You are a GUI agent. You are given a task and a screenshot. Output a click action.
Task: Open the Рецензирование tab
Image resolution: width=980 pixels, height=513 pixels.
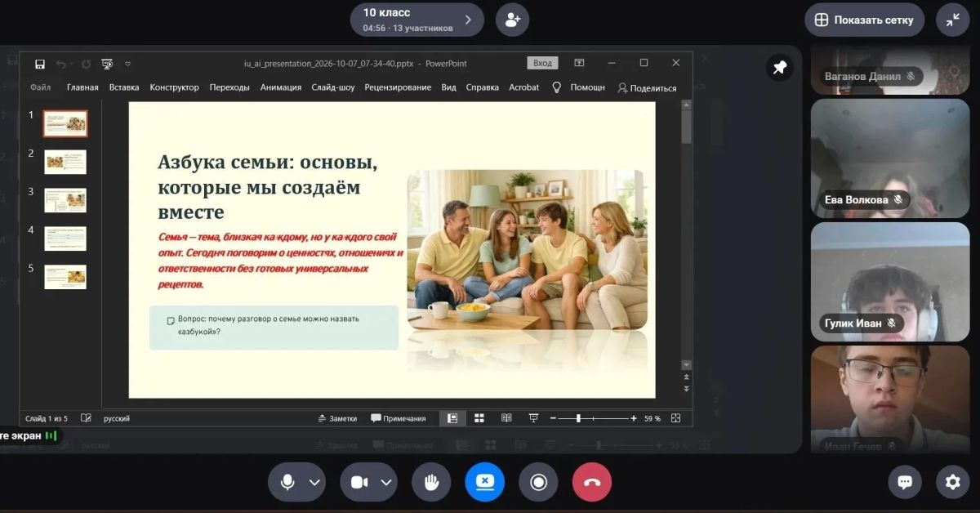click(398, 87)
